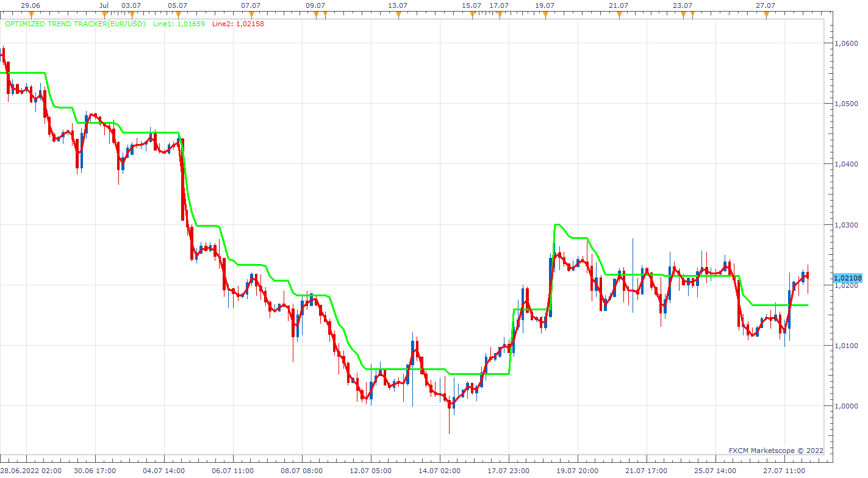The image size is (868, 478).
Task: Open the orange event marker under 13.07
Action: coord(398,15)
